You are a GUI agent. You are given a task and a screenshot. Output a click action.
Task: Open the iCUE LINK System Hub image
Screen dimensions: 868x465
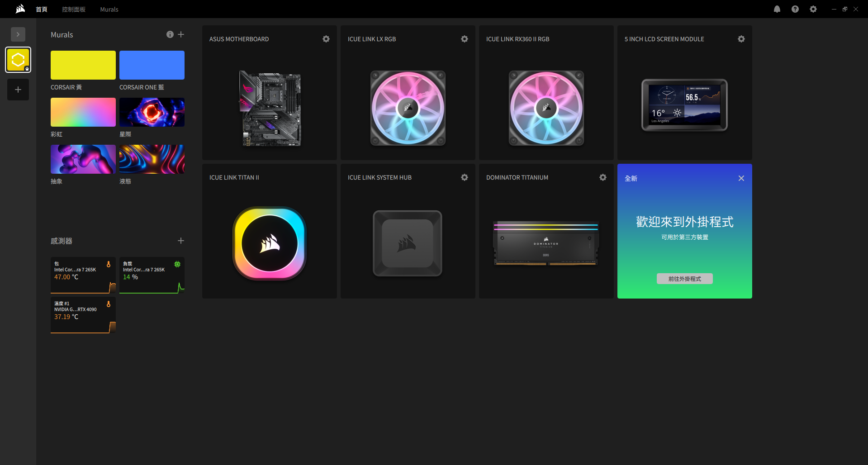tap(408, 243)
